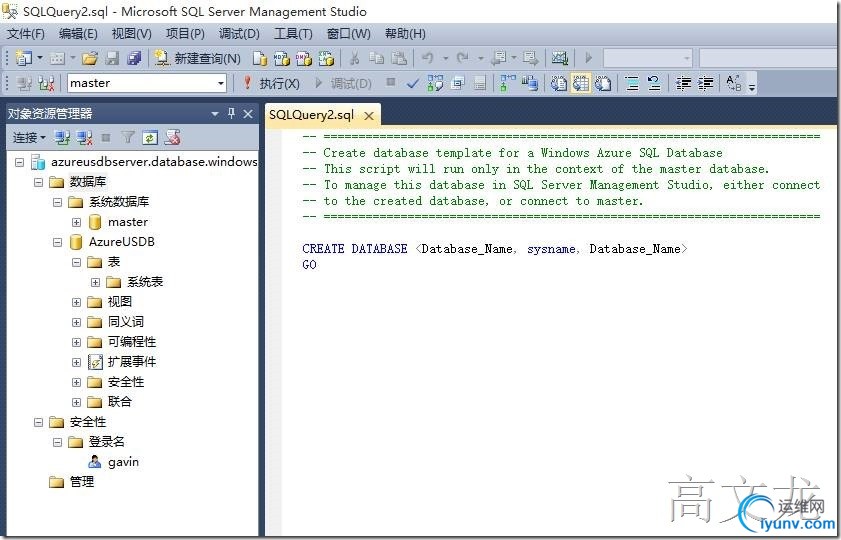Expand the 系统表 folder
Screen dimensions: 841x540
(95, 282)
